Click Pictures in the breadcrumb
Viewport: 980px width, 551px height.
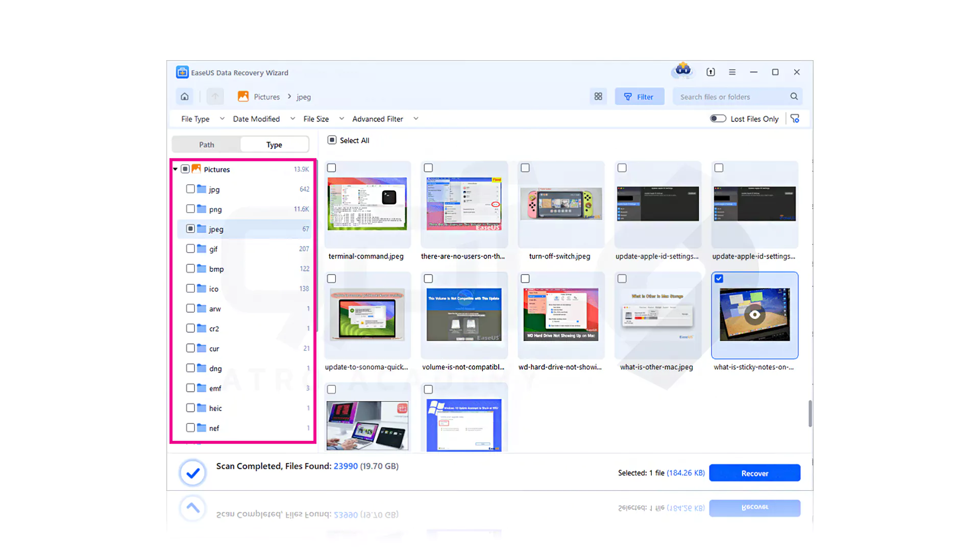pos(267,97)
